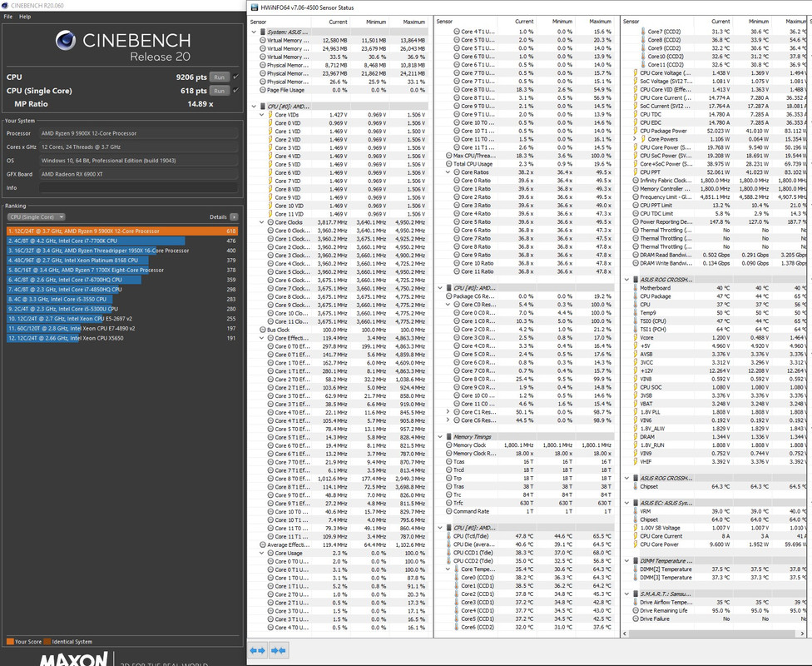Click the Details arrow button in Ranking
The image size is (812, 666).
pos(234,217)
